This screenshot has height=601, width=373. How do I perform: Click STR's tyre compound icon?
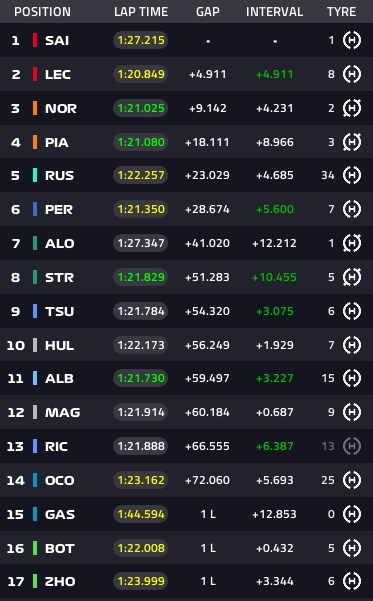pyautogui.click(x=352, y=277)
